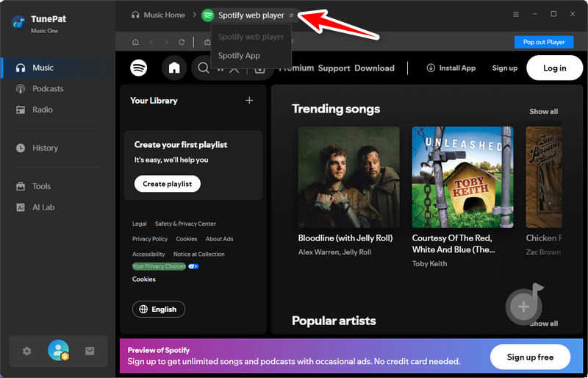
Task: Open Safety & Privacy Center link
Action: [185, 224]
